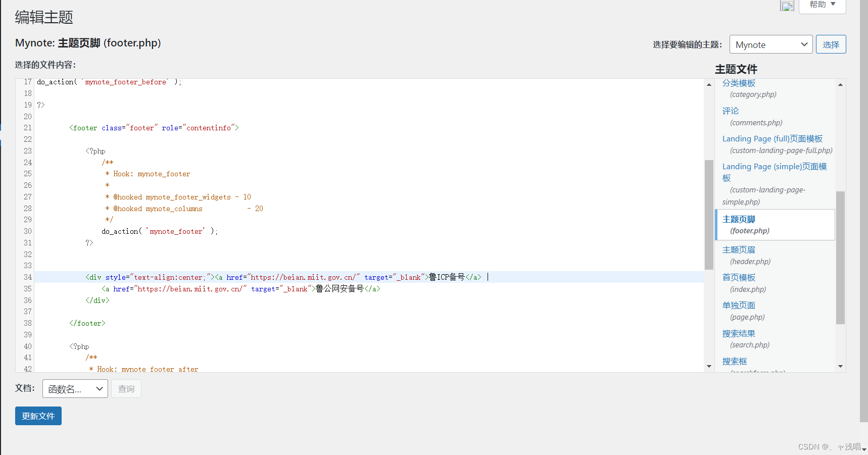Open the 单独页面 page.php file

(x=739, y=305)
